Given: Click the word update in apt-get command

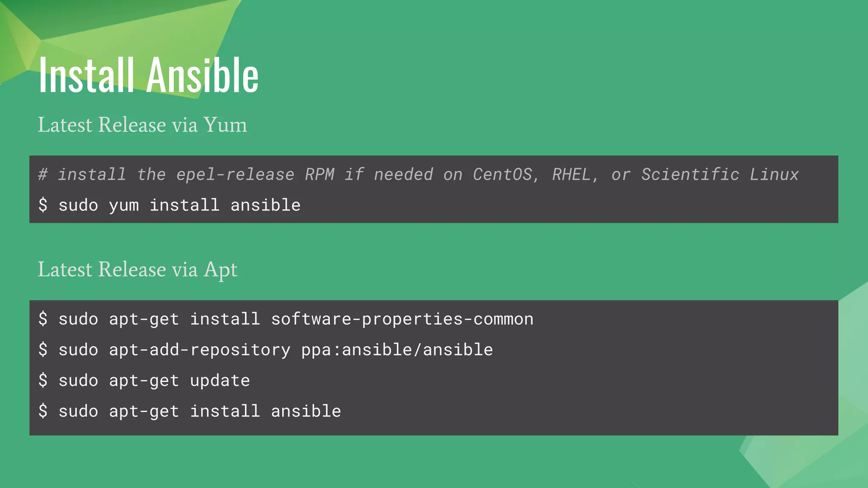Looking at the screenshot, I should pos(220,381).
